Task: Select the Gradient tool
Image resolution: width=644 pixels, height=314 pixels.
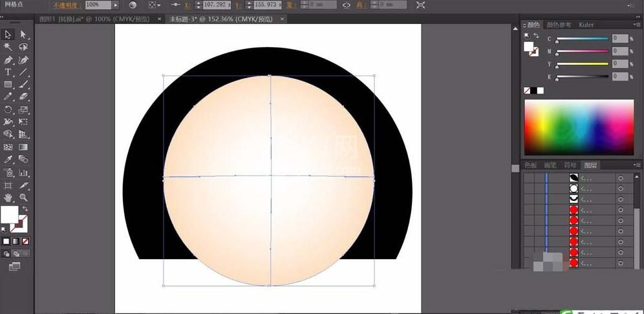Action: click(x=23, y=147)
